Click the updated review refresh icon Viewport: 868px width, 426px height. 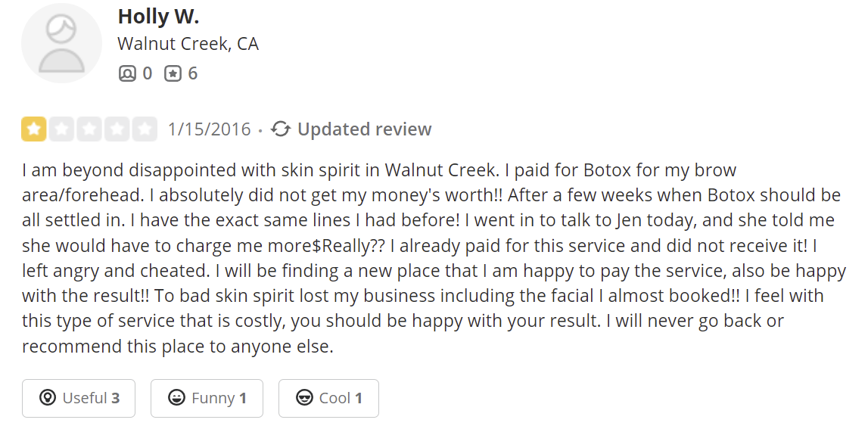[281, 129]
